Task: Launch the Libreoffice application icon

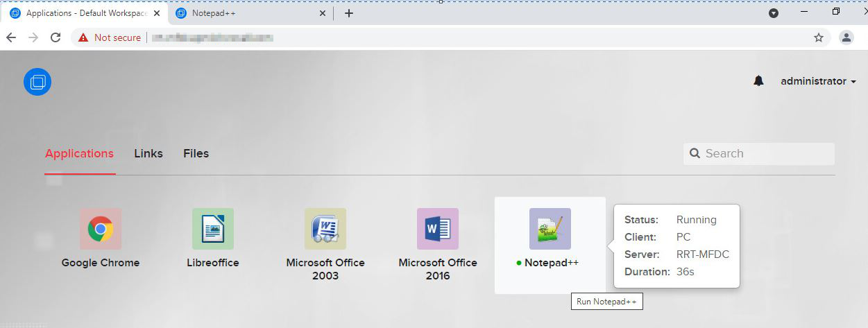Action: [x=213, y=229]
